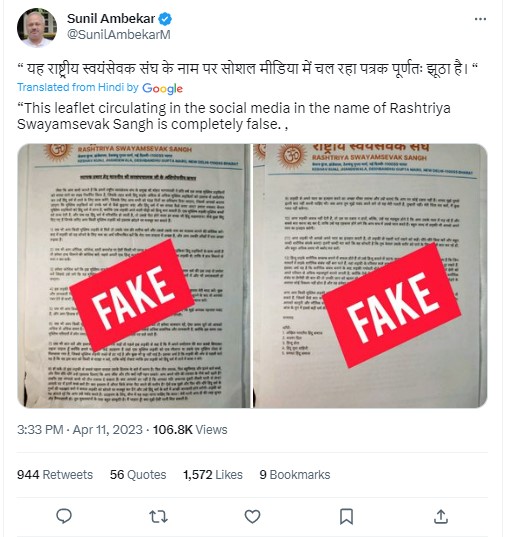Show the 56 Quotes list
518x537 pixels.
[x=138, y=475]
